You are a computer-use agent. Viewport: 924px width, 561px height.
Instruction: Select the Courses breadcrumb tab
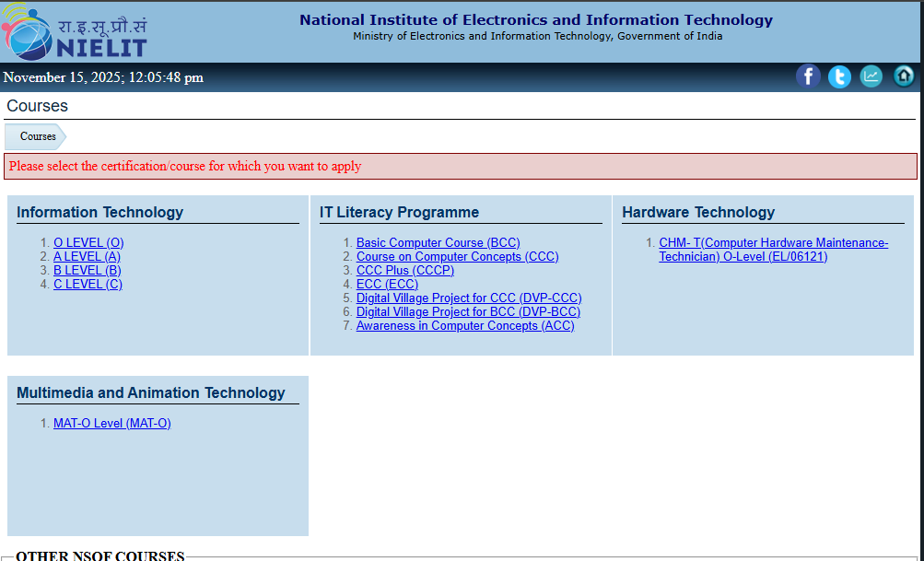point(38,136)
